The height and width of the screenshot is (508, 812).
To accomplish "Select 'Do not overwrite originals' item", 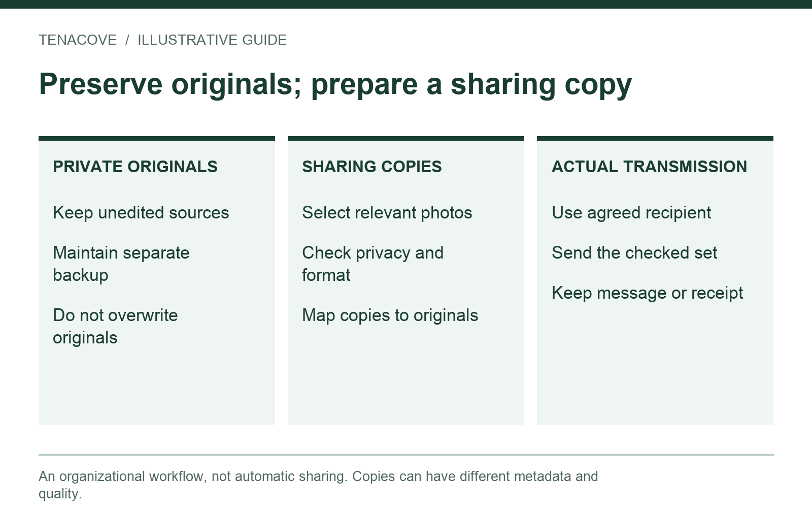I will [x=115, y=326].
